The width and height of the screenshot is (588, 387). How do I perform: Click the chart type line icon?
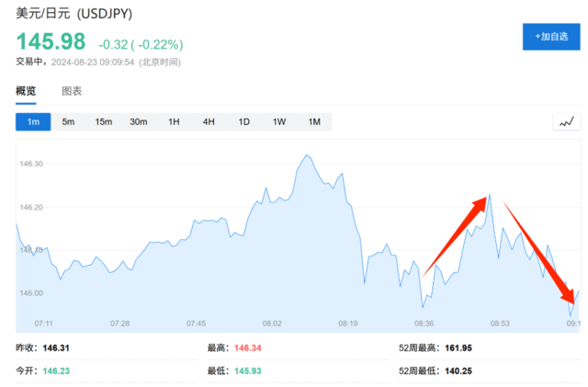point(567,122)
